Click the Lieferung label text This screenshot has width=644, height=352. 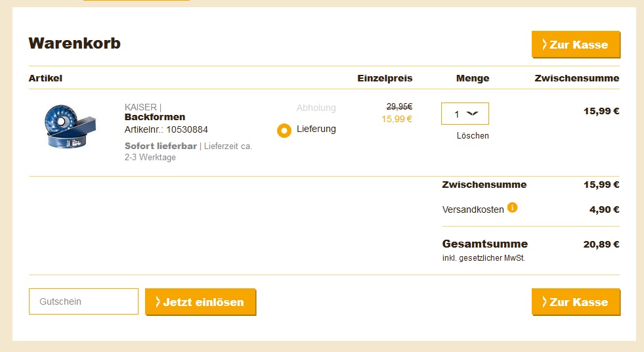point(316,129)
